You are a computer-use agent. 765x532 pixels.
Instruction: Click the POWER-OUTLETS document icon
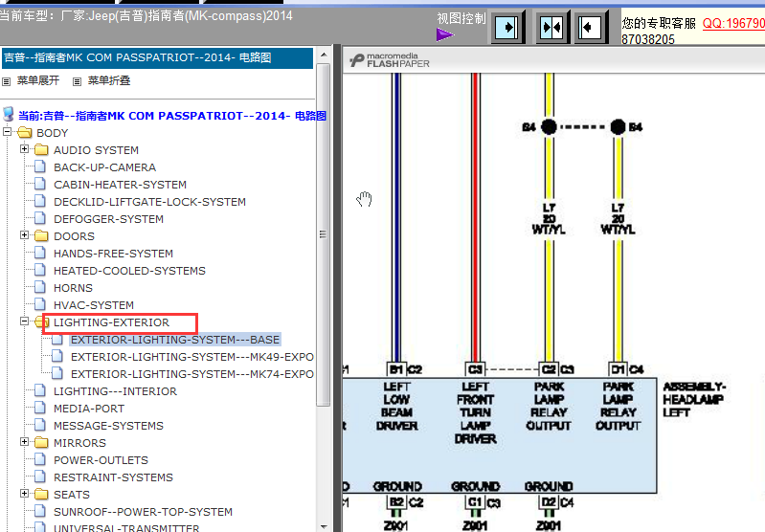pyautogui.click(x=40, y=459)
